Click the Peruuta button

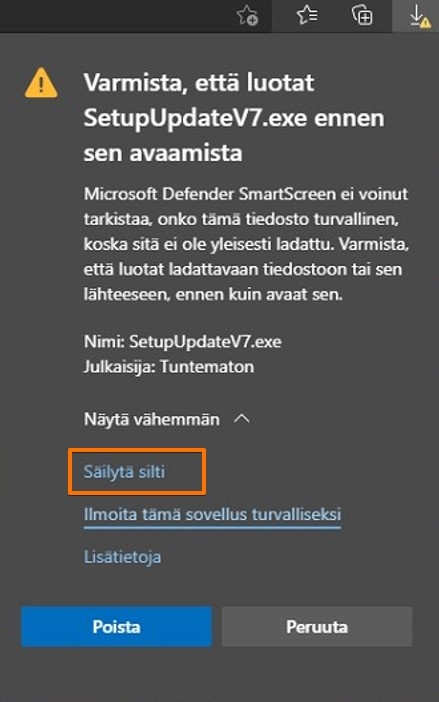pyautogui.click(x=317, y=626)
